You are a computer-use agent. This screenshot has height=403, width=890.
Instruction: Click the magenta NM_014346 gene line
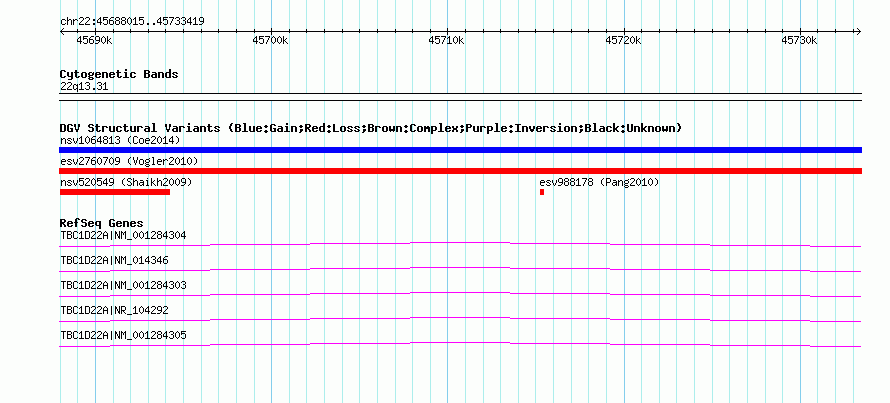(460, 269)
